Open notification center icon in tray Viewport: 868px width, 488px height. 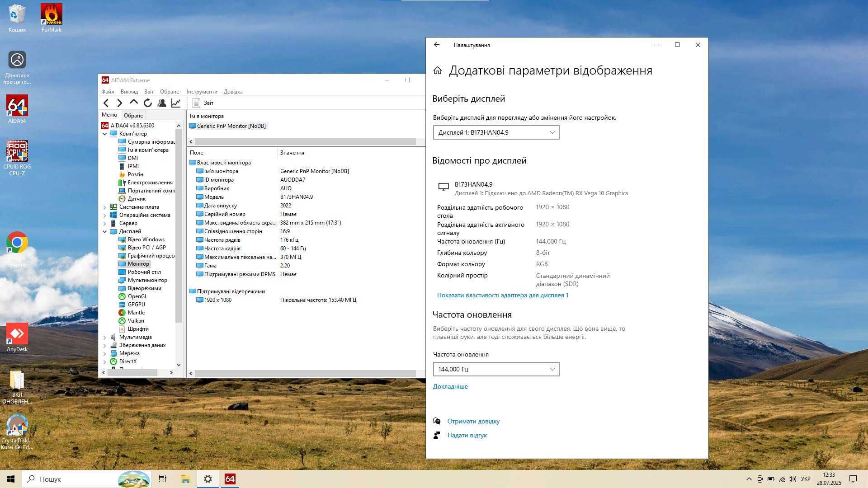(x=853, y=479)
